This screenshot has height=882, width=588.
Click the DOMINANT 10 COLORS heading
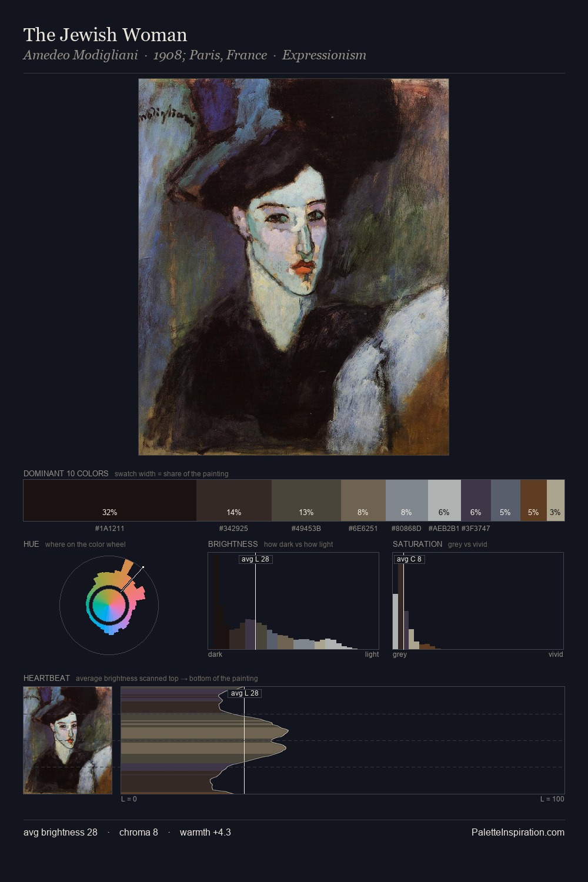tap(66, 473)
